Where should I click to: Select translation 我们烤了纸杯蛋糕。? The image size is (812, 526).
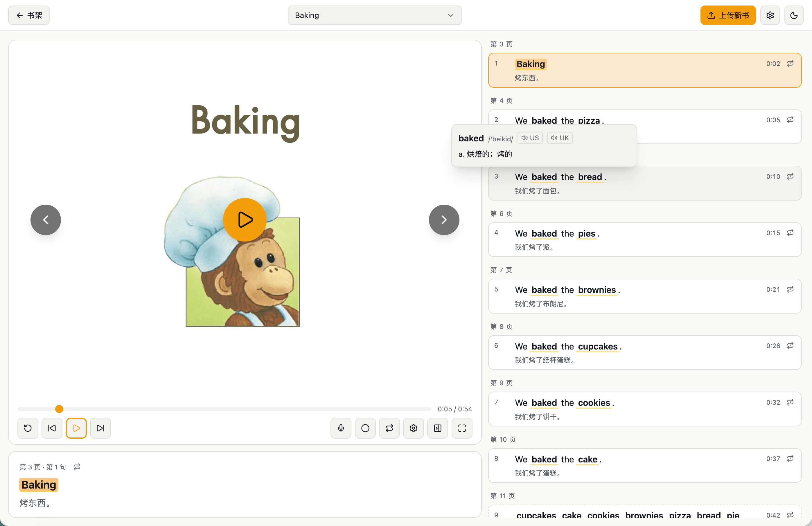pyautogui.click(x=545, y=360)
